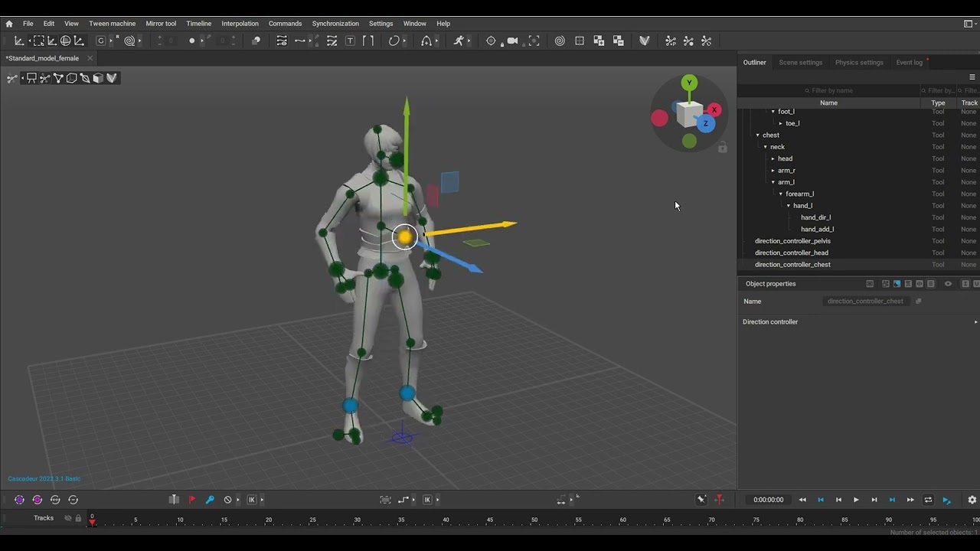The height and width of the screenshot is (551, 980).
Task: Open the Tween machine menu
Action: click(x=112, y=24)
